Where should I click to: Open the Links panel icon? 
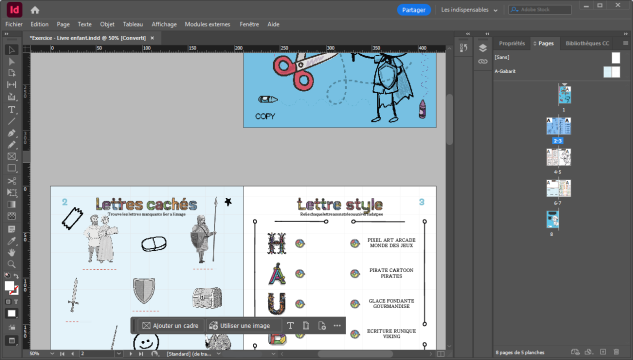pyautogui.click(x=483, y=62)
